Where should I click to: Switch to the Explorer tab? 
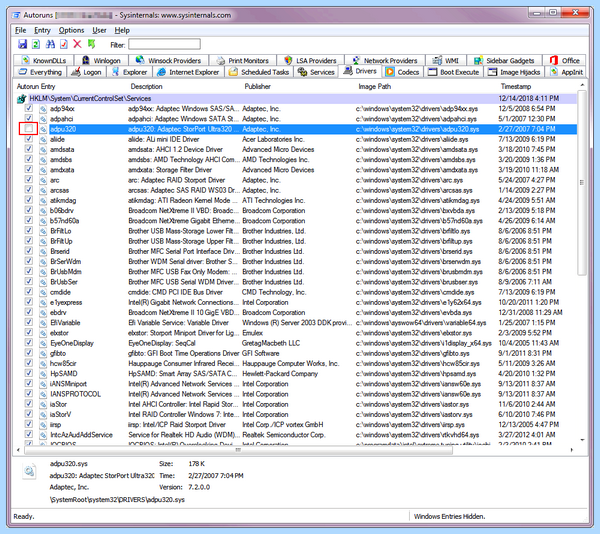tap(129, 72)
